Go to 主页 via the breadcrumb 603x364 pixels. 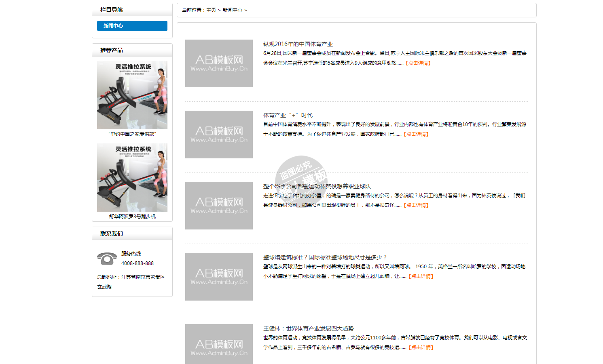211,10
